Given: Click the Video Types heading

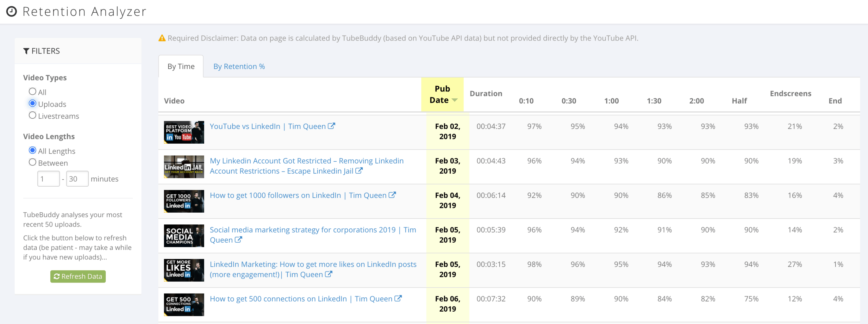Looking at the screenshot, I should click(45, 78).
